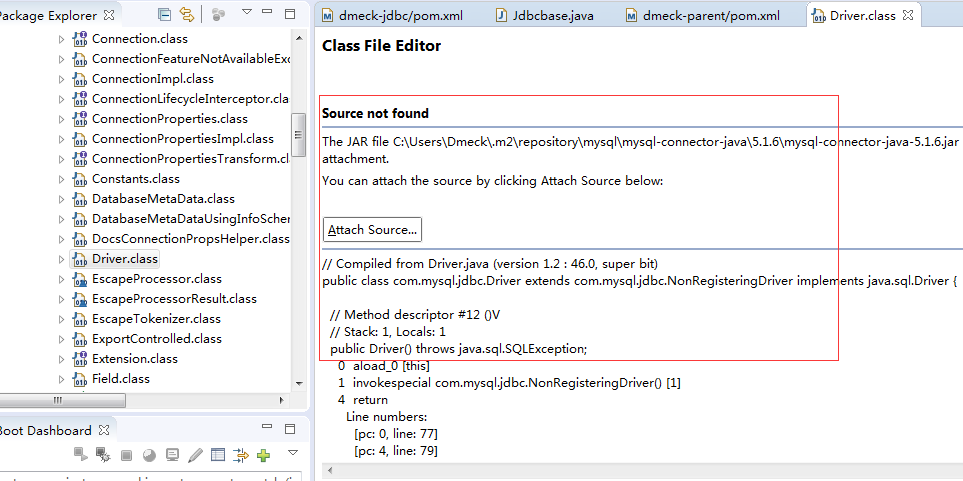Select ConnectionPropertiesTransform class file
Screen dimensions: 963x481
point(190,159)
